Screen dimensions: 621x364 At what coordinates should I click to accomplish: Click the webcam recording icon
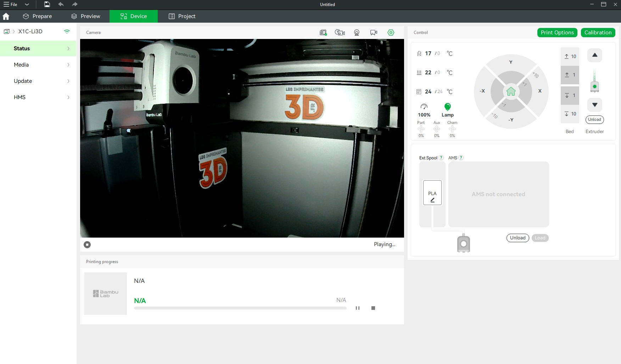click(x=357, y=33)
